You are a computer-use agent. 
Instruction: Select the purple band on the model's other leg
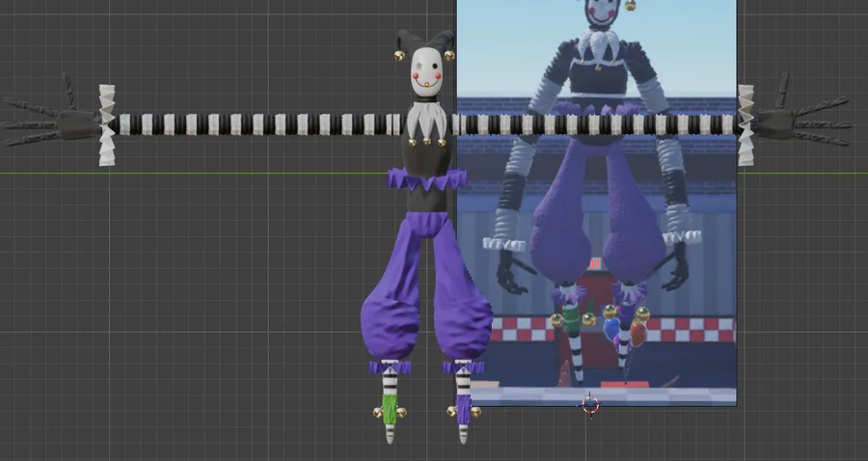(463, 410)
